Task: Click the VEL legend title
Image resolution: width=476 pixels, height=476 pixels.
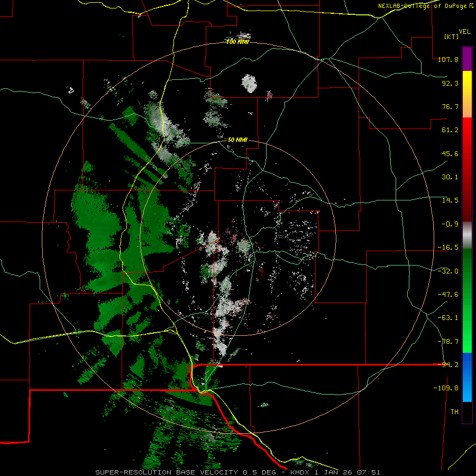Action: click(x=464, y=32)
